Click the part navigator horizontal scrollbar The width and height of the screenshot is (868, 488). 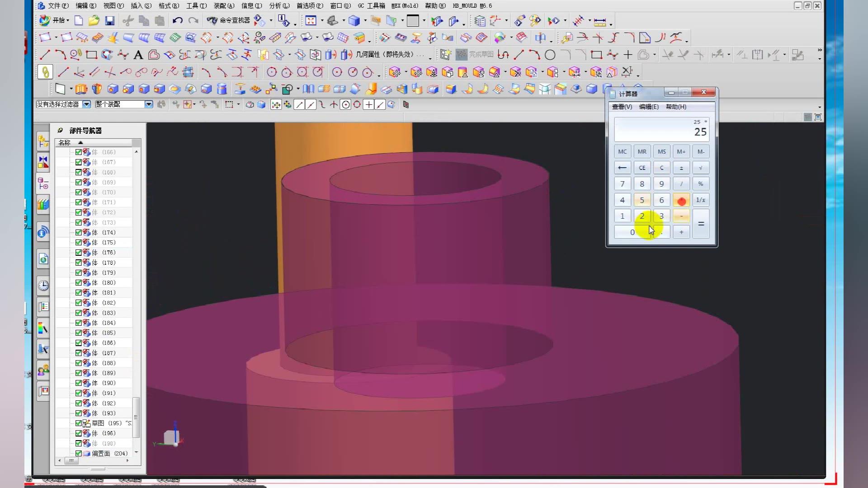pos(71,460)
